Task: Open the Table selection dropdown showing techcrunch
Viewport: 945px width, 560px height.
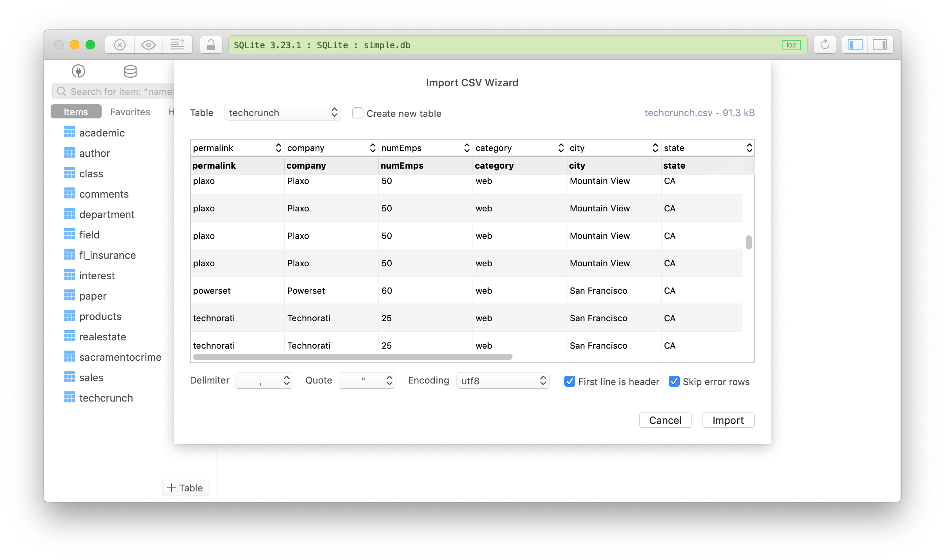Action: (x=282, y=113)
